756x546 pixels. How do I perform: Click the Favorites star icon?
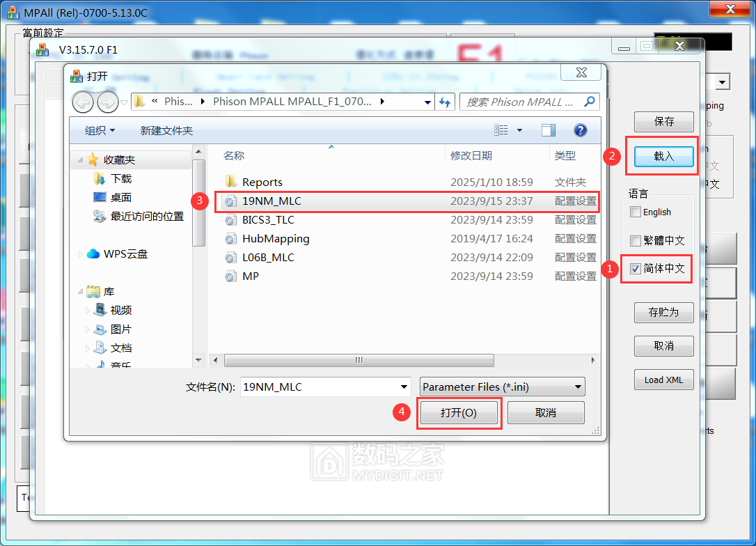[93, 159]
